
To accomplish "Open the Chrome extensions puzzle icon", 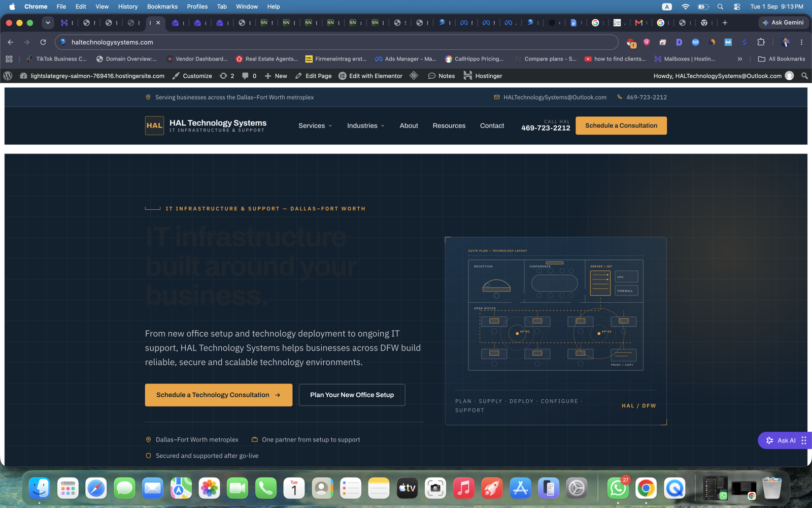I will click(761, 42).
